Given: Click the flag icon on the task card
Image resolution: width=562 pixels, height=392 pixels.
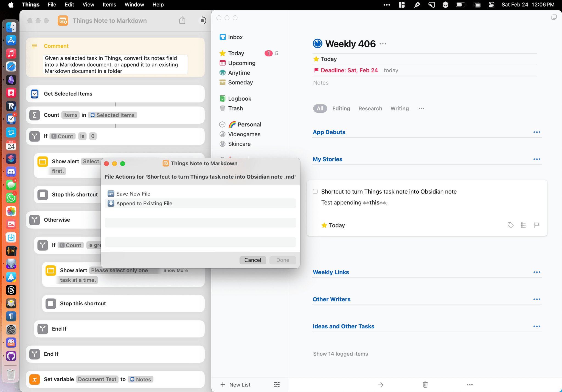Looking at the screenshot, I should (x=536, y=225).
